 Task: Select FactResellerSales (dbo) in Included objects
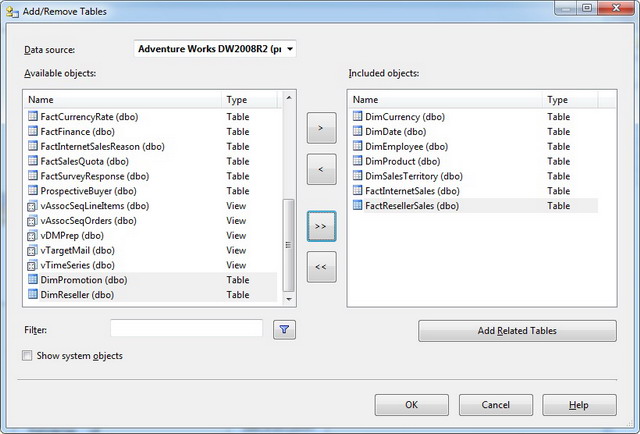pos(474,206)
